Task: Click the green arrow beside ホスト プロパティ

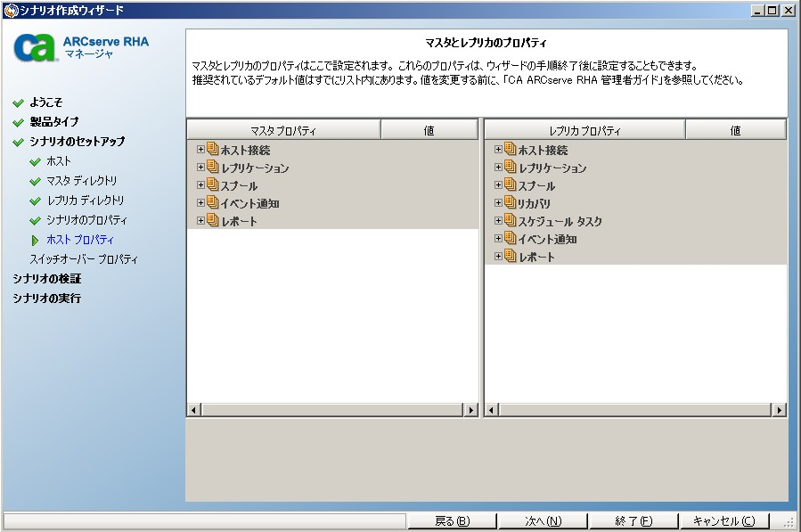Action: [36, 241]
